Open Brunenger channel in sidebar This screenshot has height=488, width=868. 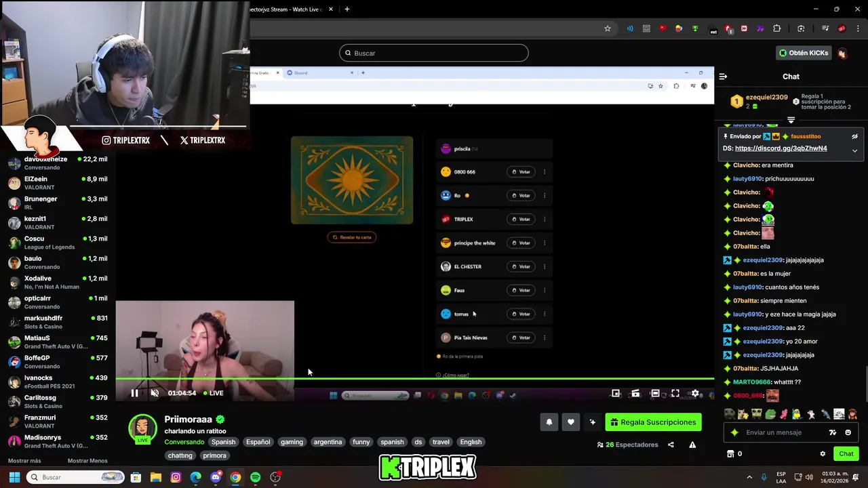[x=58, y=203]
